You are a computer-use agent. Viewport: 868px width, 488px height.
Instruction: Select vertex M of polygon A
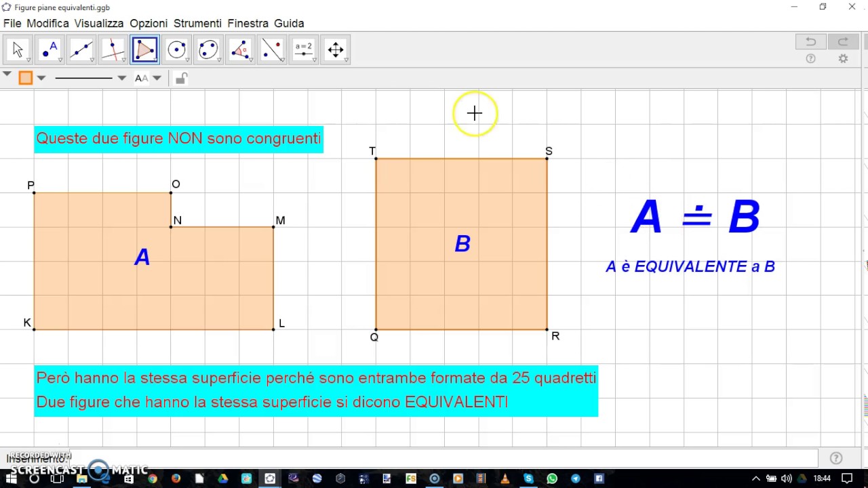pos(273,227)
